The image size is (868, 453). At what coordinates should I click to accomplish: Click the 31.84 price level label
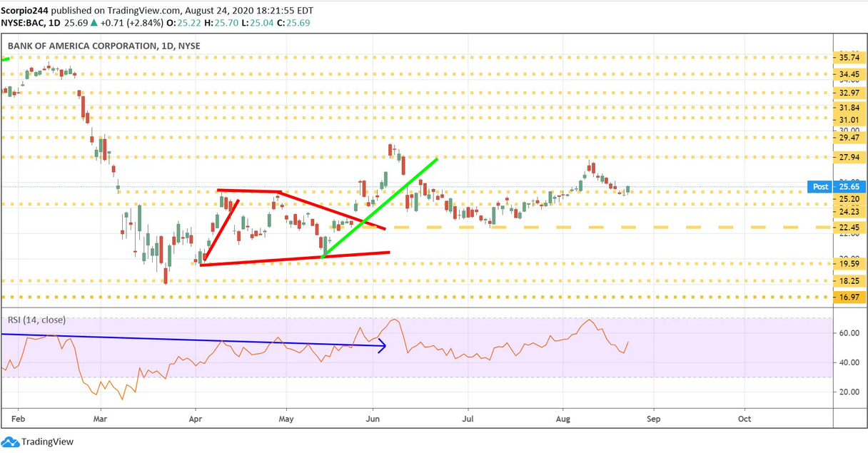click(849, 108)
